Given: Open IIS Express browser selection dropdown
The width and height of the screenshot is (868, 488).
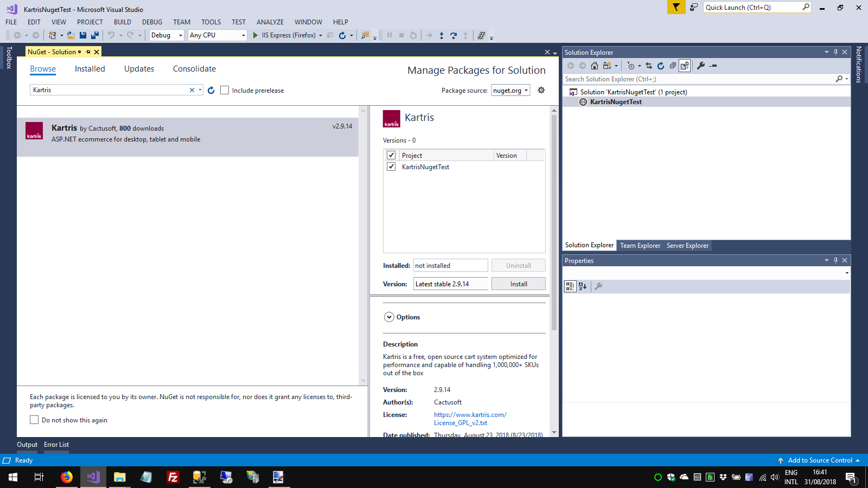Looking at the screenshot, I should [321, 35].
